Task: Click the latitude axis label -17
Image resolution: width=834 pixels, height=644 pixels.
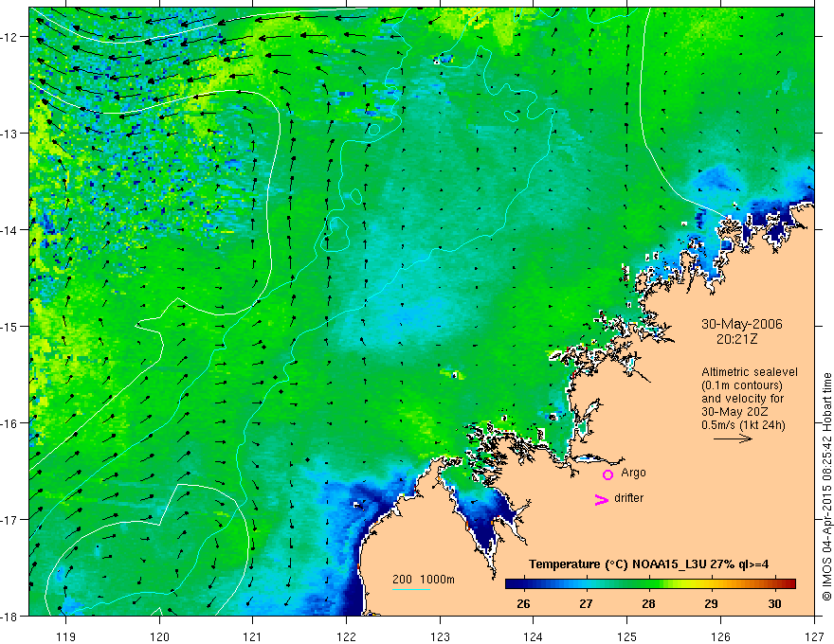Action: click(10, 520)
